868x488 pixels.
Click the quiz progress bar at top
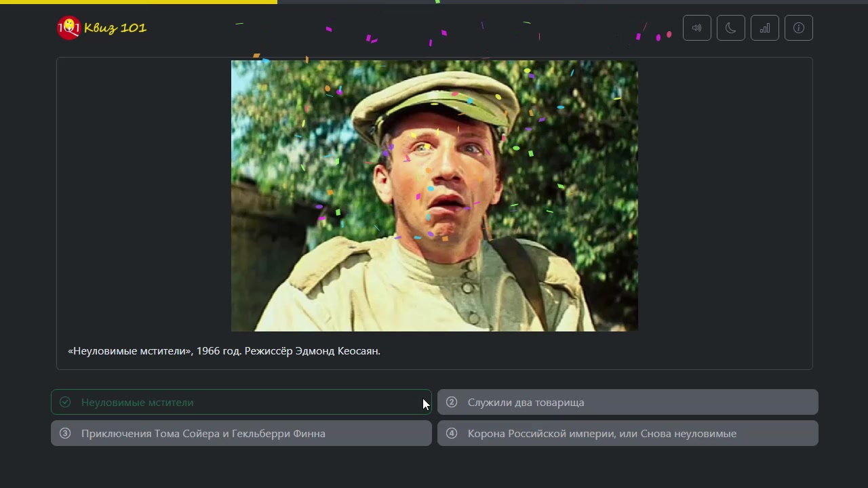434,2
